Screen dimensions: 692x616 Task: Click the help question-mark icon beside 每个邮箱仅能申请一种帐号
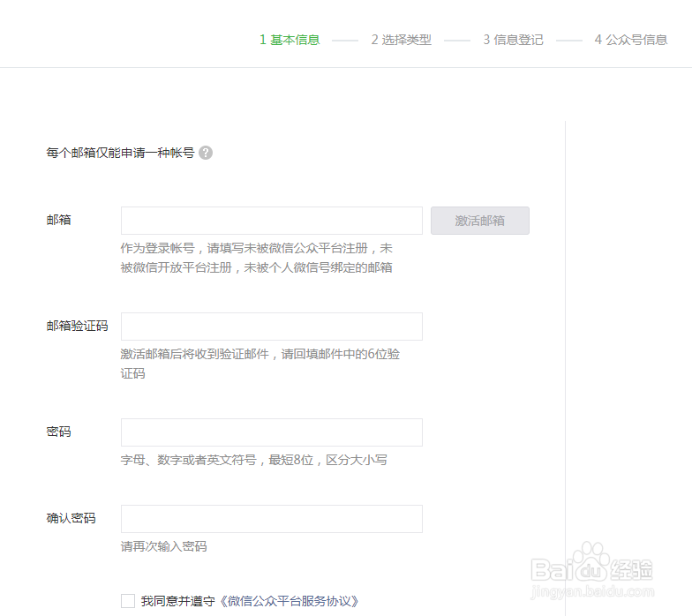coord(206,153)
